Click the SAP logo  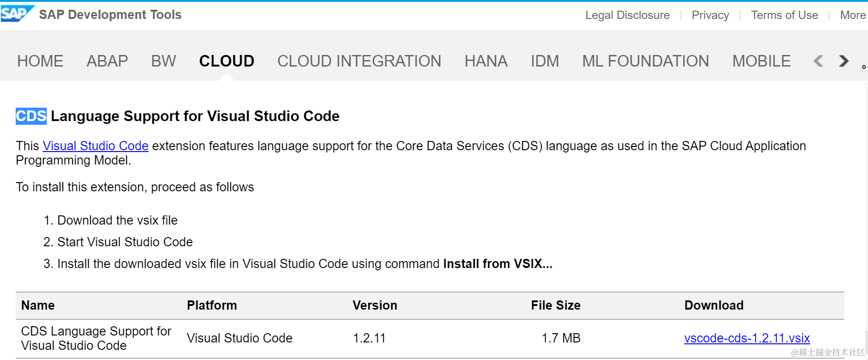16,14
